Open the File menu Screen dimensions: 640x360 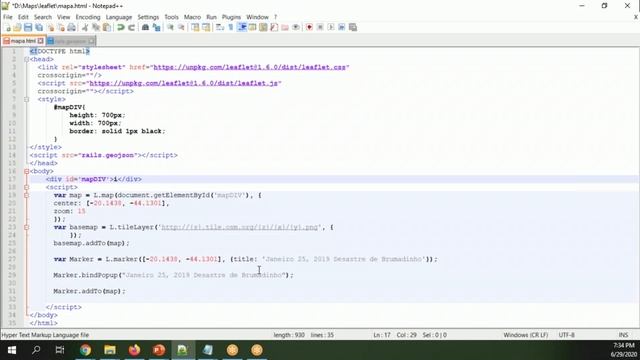point(8,17)
